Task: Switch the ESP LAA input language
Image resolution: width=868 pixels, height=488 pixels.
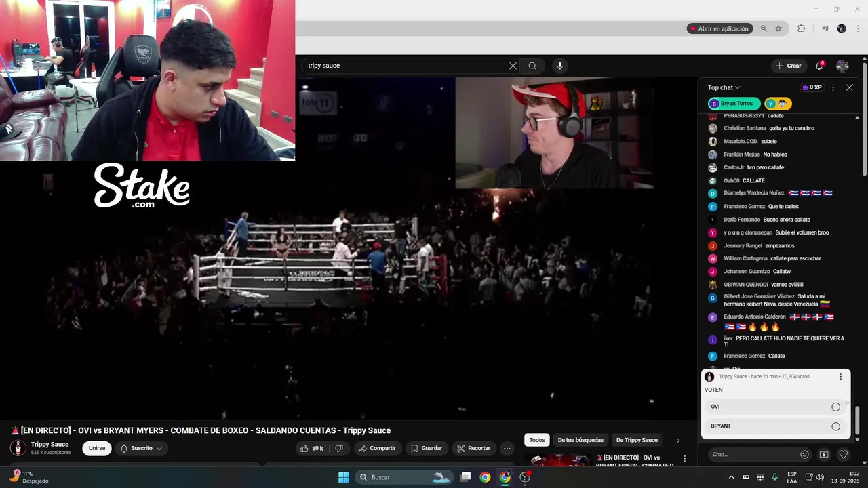Action: point(792,477)
